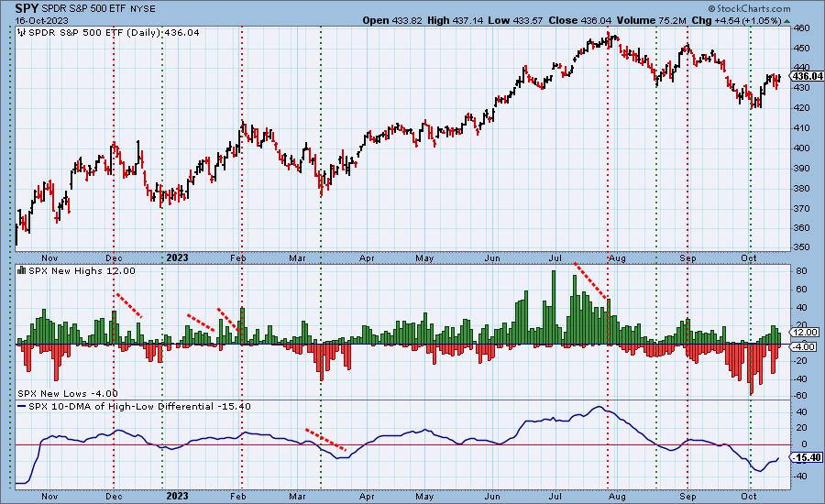Click the 436.04 price tag on the right axis
Viewport: 825px width, 504px height.
click(x=808, y=76)
